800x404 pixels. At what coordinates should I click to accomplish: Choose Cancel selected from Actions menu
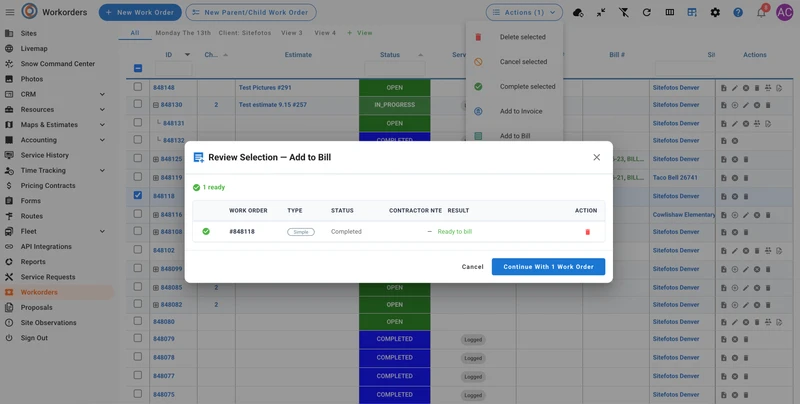[514, 62]
